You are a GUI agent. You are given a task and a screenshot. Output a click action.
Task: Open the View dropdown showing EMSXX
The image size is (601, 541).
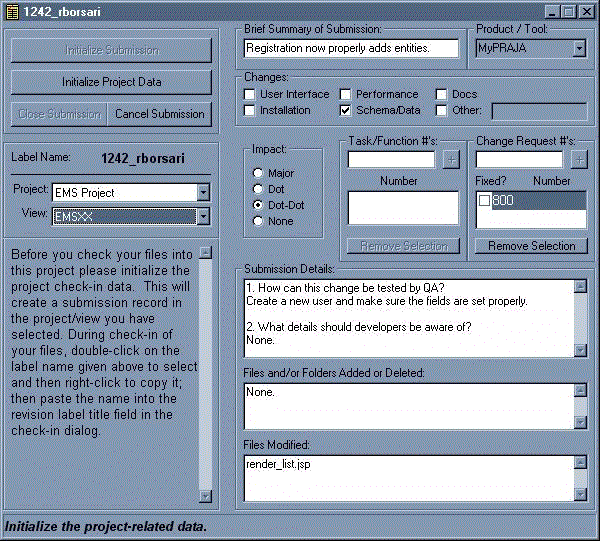[x=203, y=216]
